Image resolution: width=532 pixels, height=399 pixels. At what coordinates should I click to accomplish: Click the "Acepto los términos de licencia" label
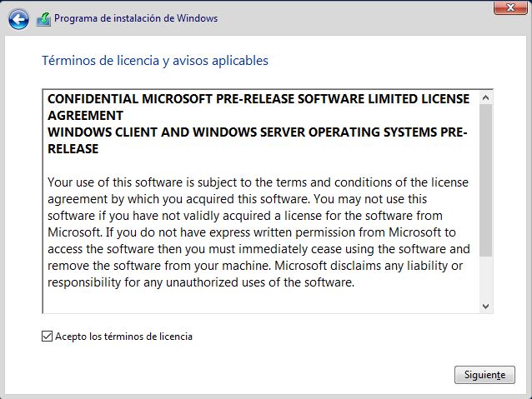click(123, 337)
